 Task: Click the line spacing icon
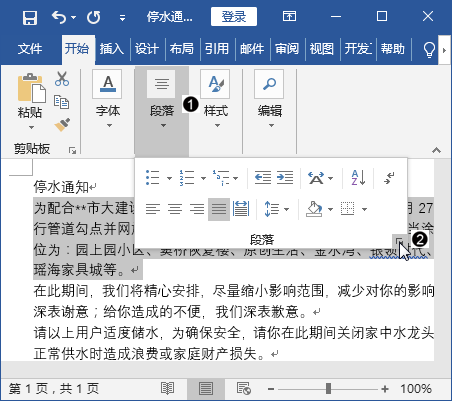coord(272,209)
